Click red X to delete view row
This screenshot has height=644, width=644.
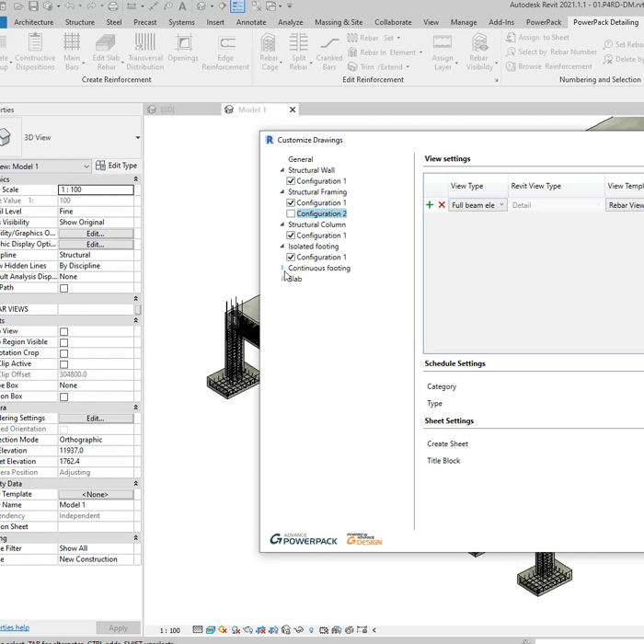tap(442, 205)
